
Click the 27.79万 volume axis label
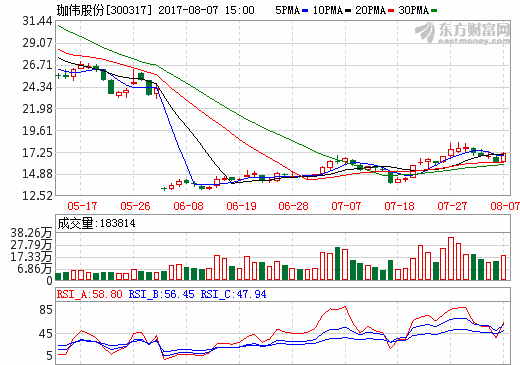pyautogui.click(x=31, y=245)
